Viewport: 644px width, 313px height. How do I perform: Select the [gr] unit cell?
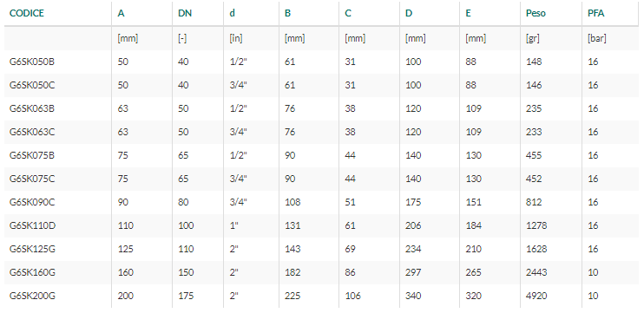pyautogui.click(x=533, y=38)
